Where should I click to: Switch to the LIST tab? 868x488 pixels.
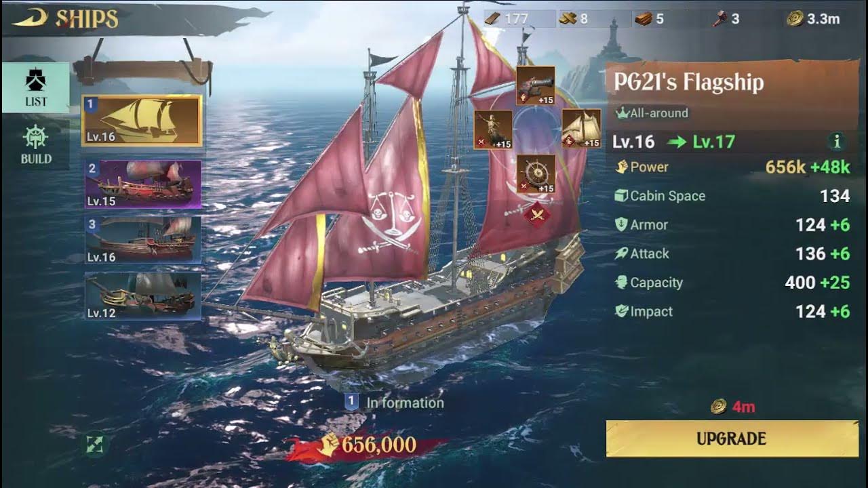click(x=36, y=87)
